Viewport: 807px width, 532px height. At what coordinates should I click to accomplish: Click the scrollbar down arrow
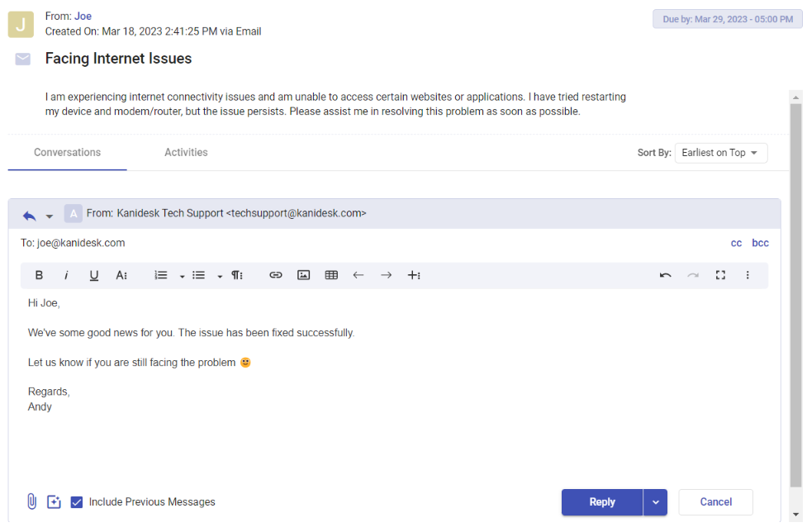pyautogui.click(x=795, y=514)
